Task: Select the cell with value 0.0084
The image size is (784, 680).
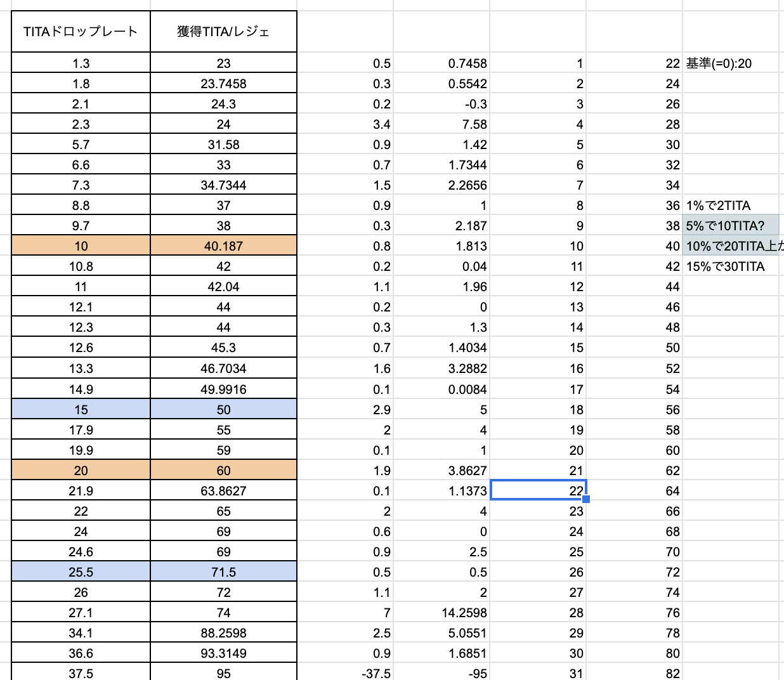Action: tap(442, 389)
